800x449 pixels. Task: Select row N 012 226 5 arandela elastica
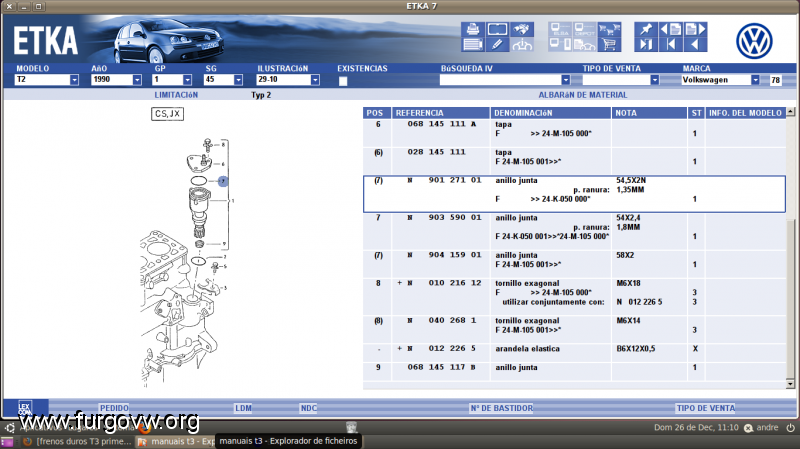click(574, 353)
